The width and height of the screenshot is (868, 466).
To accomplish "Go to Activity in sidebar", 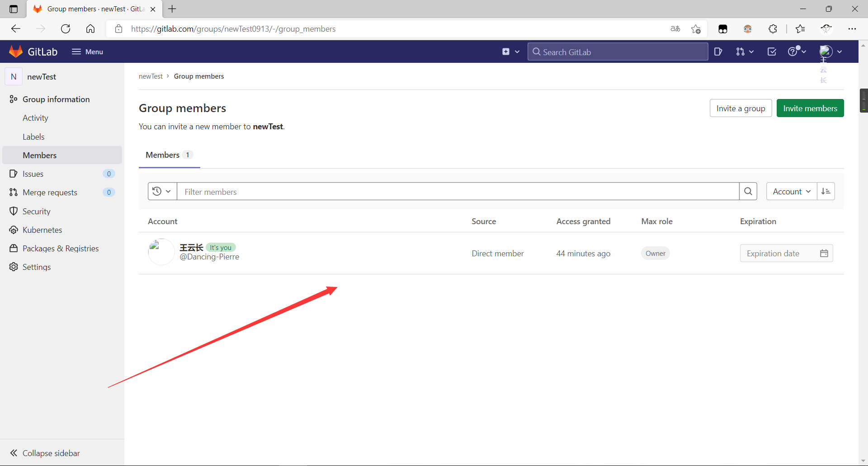I will pos(35,118).
